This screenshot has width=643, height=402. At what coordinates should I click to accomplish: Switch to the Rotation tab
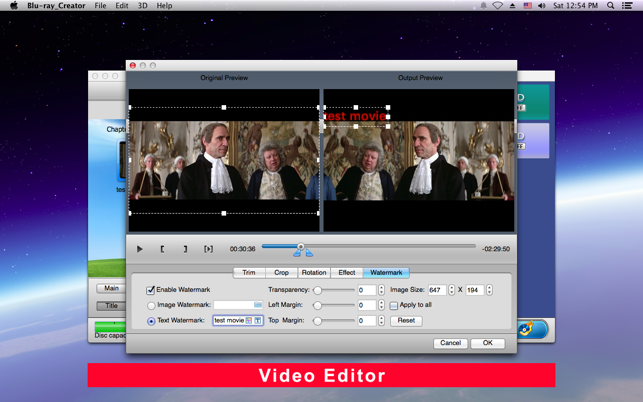[314, 273]
